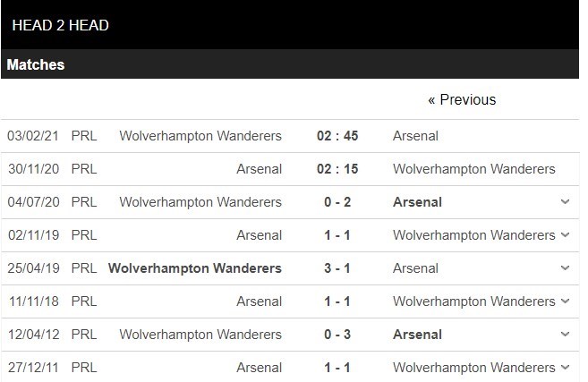
Task: Click the HEAD 2 HEAD title
Action: click(61, 25)
